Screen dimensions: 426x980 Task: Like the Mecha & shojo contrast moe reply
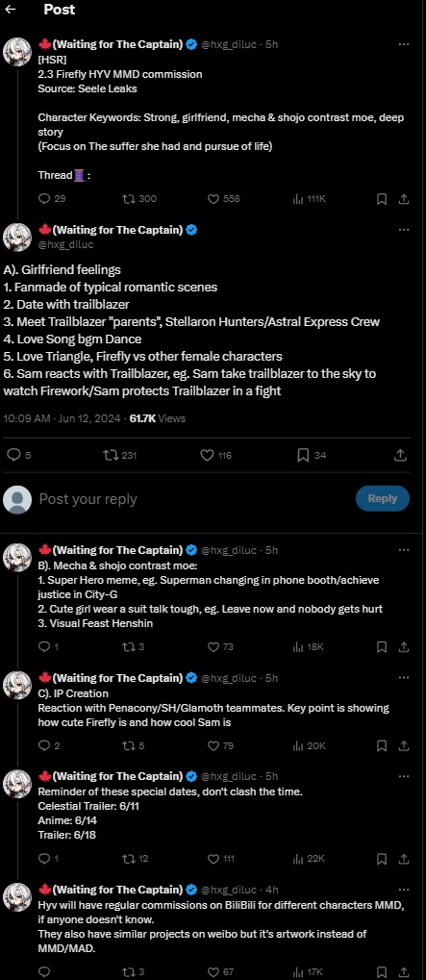click(x=222, y=647)
